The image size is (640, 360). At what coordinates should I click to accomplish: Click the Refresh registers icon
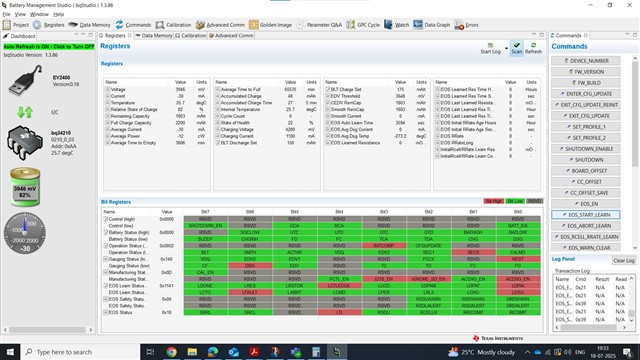tap(533, 44)
